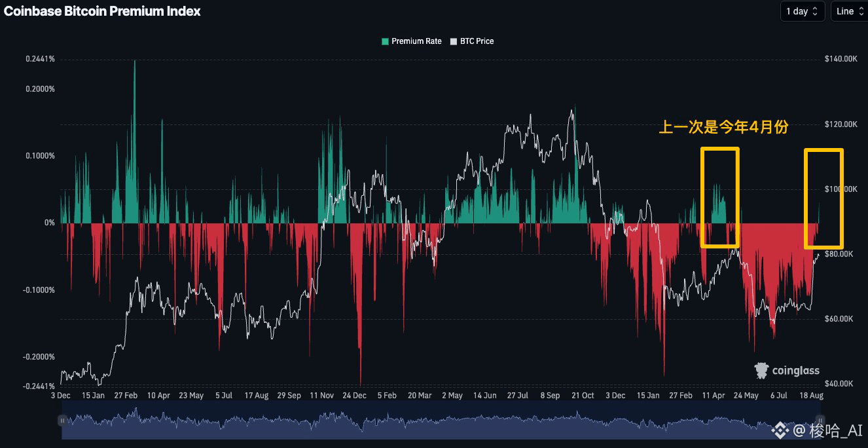Click the green Premium Rate legend swatch

pos(385,41)
